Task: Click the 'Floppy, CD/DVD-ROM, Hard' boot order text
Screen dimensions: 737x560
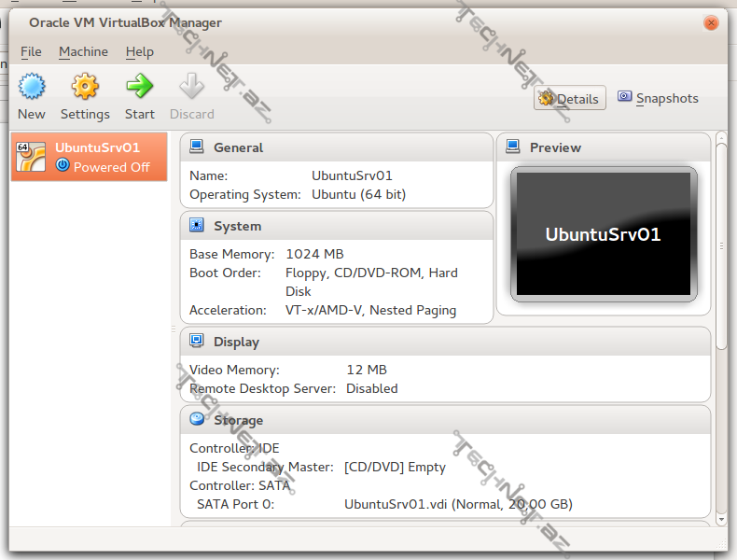Action: 372,273
